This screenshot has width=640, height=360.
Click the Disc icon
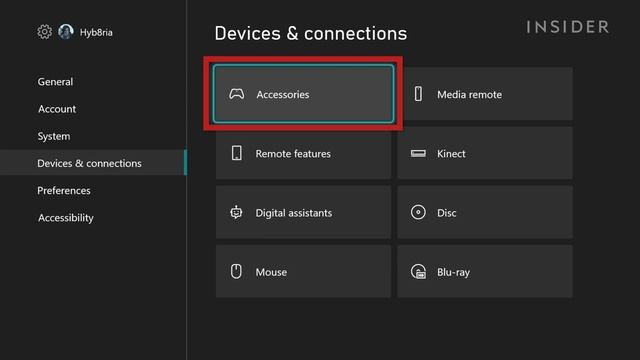(x=418, y=212)
